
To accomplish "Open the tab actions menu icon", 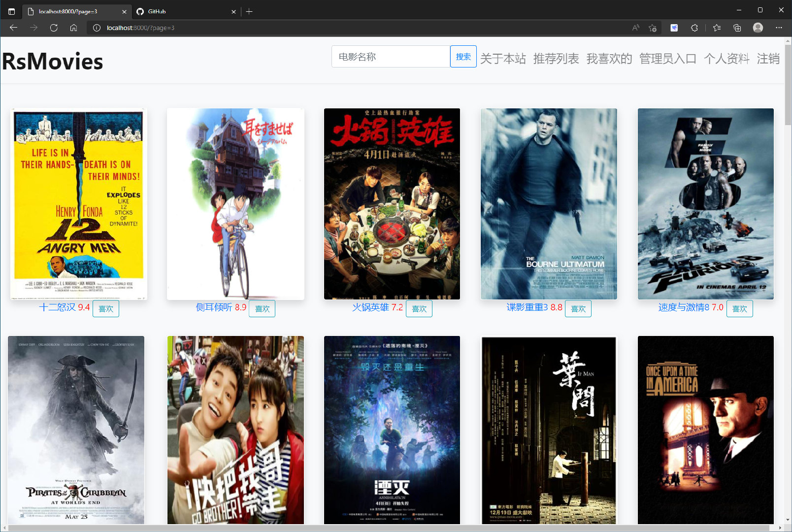I will click(x=12, y=11).
